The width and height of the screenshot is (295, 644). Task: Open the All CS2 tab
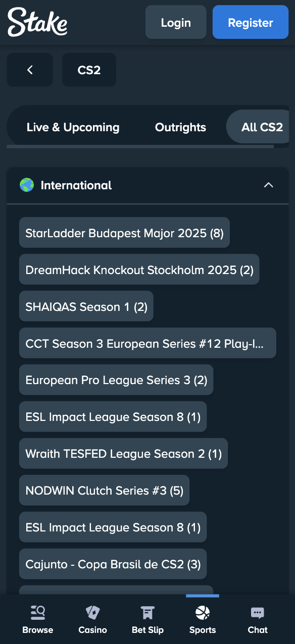pos(262,127)
